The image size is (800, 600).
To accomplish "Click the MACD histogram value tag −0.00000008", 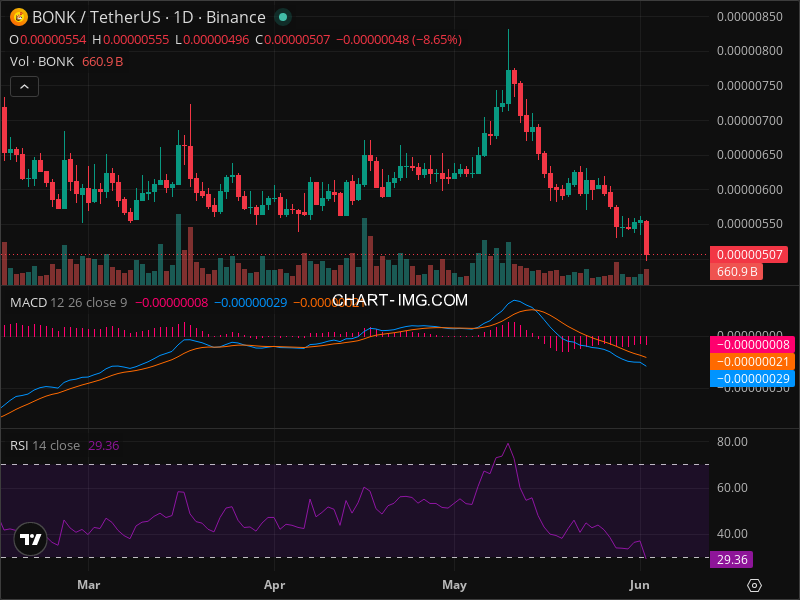I will click(x=752, y=345).
